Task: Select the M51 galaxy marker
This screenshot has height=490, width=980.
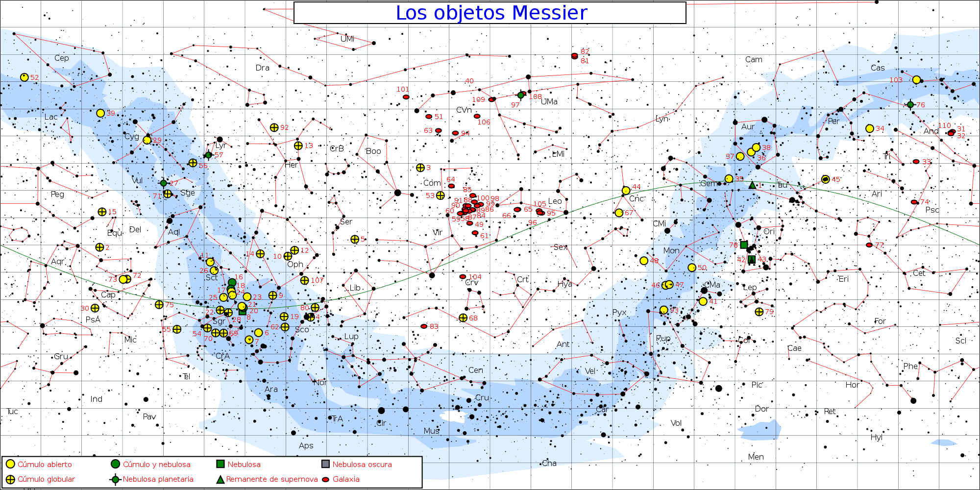Action: click(x=429, y=117)
